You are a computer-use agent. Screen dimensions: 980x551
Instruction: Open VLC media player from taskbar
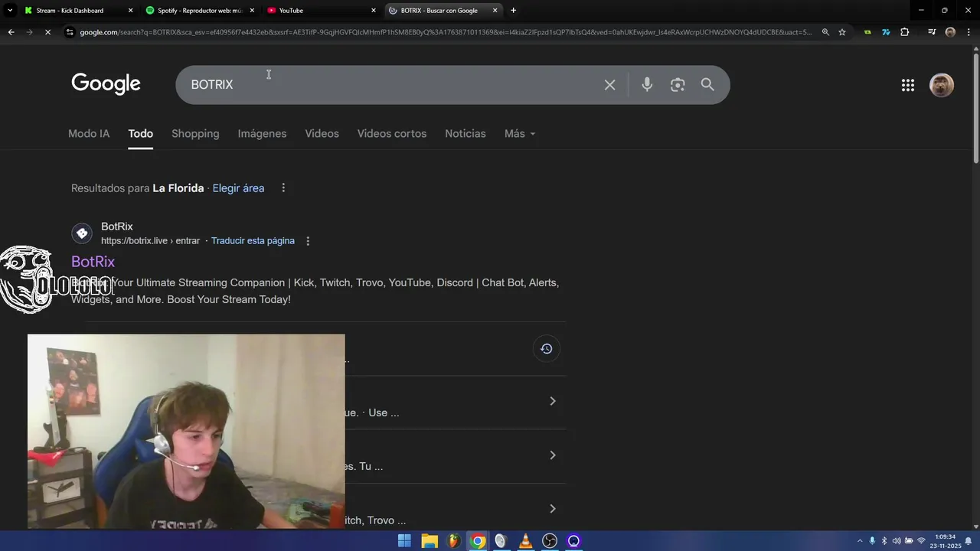pos(525,541)
